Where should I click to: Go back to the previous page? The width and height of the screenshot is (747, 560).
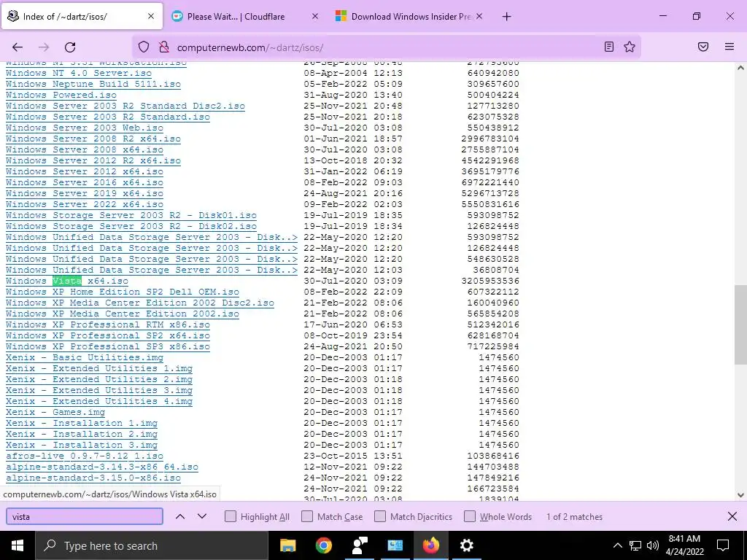(x=18, y=47)
